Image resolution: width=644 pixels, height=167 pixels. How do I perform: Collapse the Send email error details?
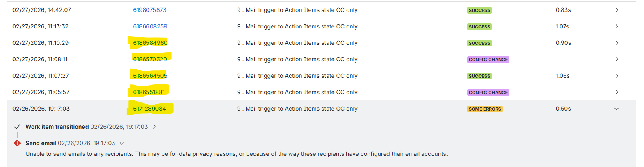[122, 144]
